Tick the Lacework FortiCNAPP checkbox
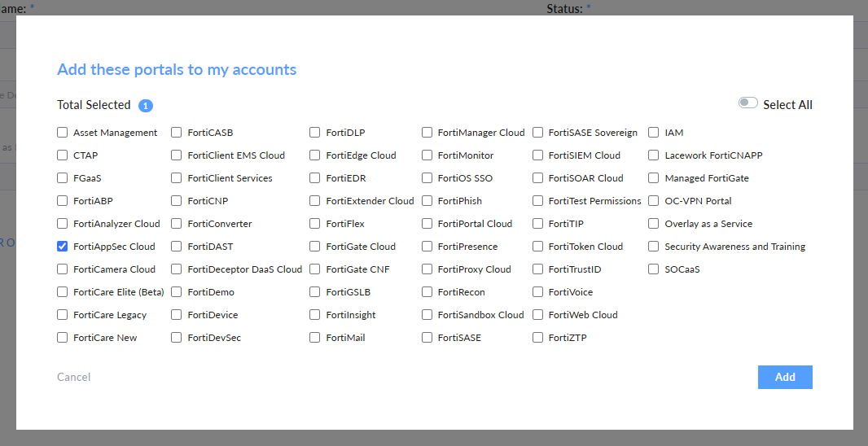The height and width of the screenshot is (446, 868). point(654,155)
